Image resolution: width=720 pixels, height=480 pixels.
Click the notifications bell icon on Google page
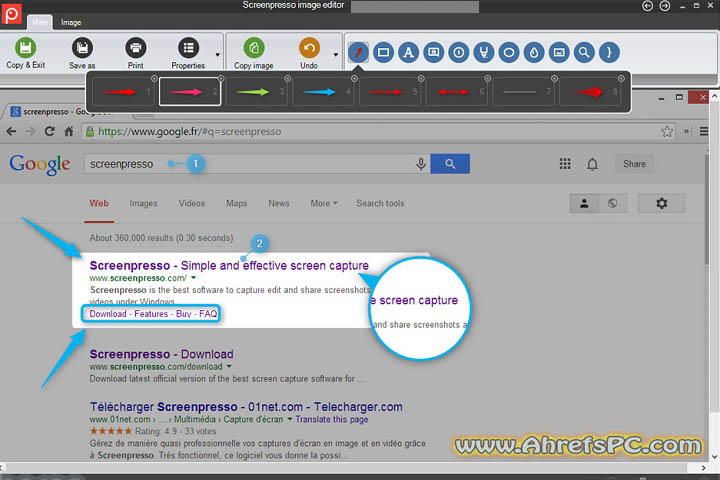coord(592,164)
